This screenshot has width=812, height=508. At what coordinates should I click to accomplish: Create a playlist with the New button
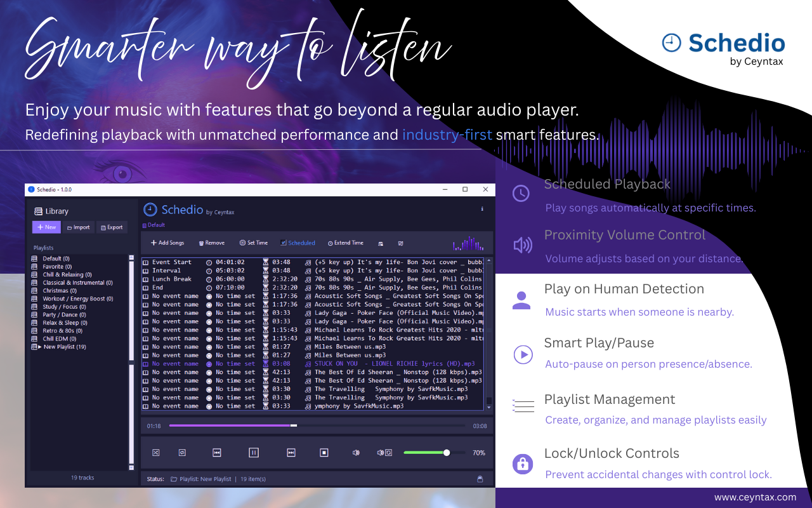46,227
